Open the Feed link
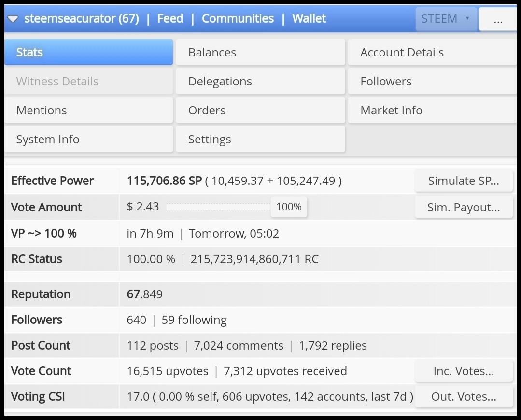The width and height of the screenshot is (521, 420). pyautogui.click(x=170, y=19)
